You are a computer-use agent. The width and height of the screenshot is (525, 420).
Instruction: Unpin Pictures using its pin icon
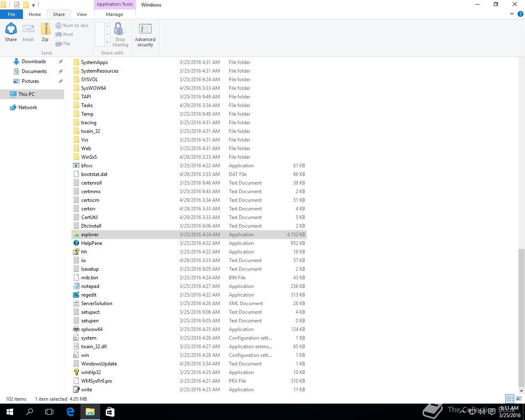coord(60,81)
